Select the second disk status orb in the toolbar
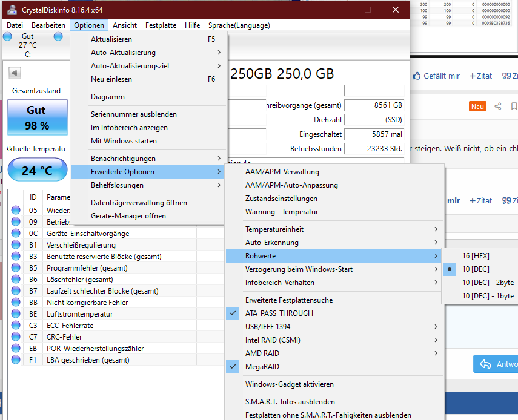 pyautogui.click(x=58, y=36)
